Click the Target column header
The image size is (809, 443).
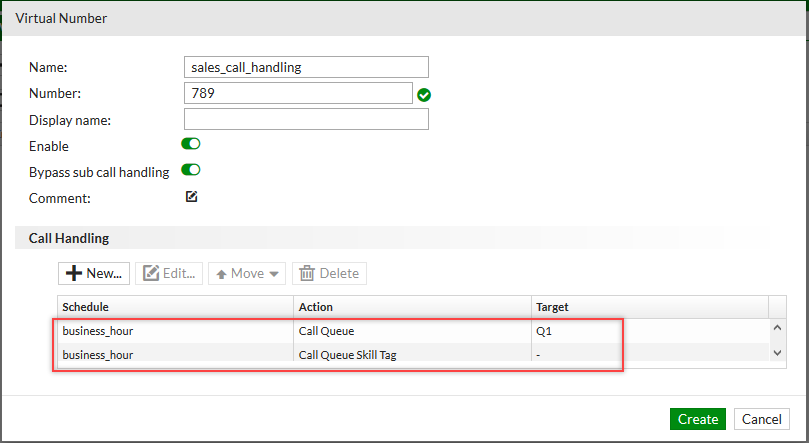649,307
